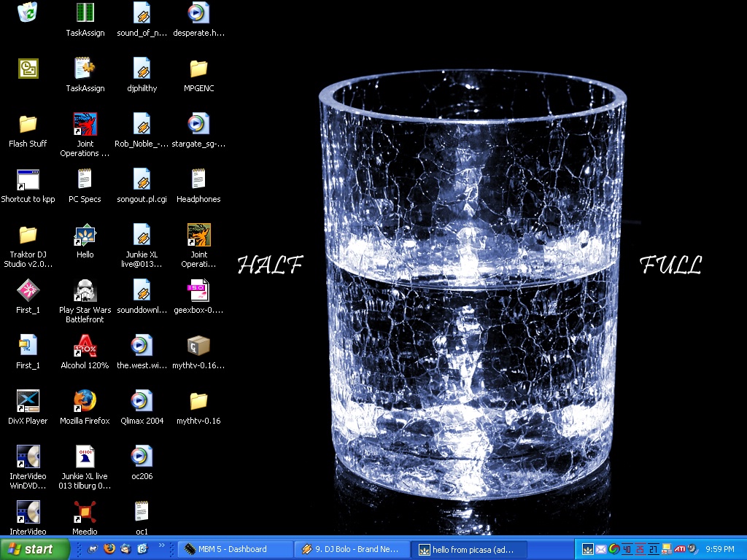This screenshot has width=747, height=560.
Task: Switch to hello from picasa taskbar button
Action: click(x=469, y=550)
